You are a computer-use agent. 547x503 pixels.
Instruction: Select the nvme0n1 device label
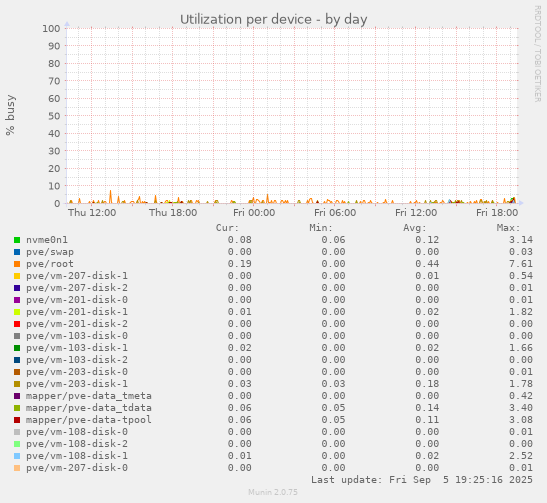[x=47, y=240]
